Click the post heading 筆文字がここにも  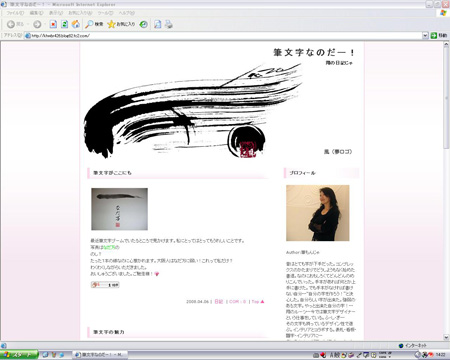(x=112, y=173)
